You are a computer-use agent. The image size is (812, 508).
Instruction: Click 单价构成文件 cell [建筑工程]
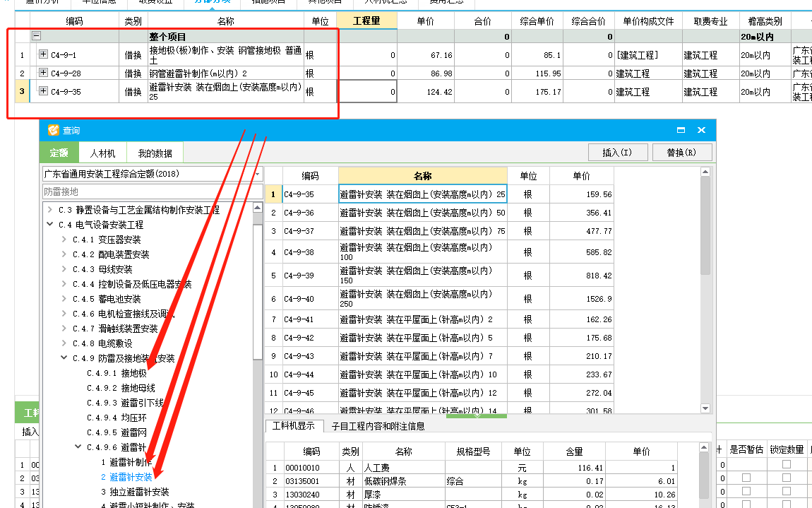[648, 55]
